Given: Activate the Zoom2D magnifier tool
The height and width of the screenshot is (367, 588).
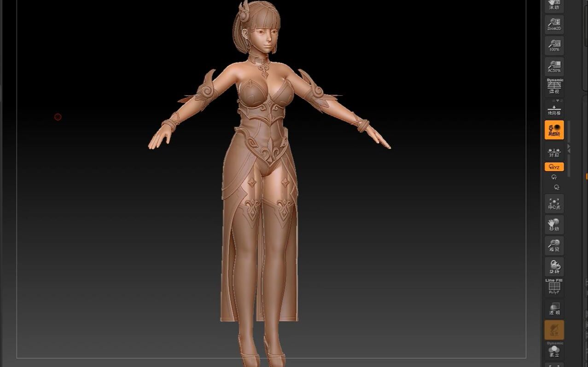Looking at the screenshot, I should [x=554, y=24].
